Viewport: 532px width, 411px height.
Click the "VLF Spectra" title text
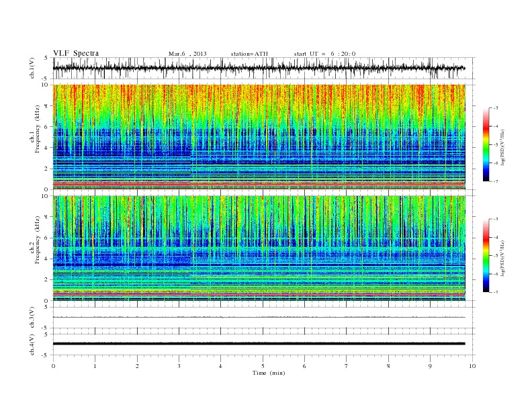click(76, 53)
